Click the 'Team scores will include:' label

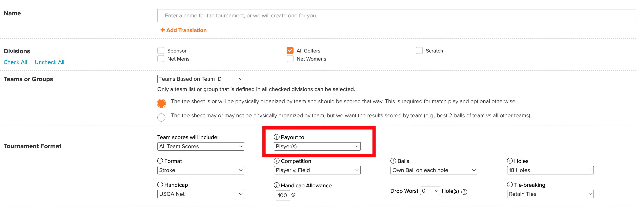point(188,137)
